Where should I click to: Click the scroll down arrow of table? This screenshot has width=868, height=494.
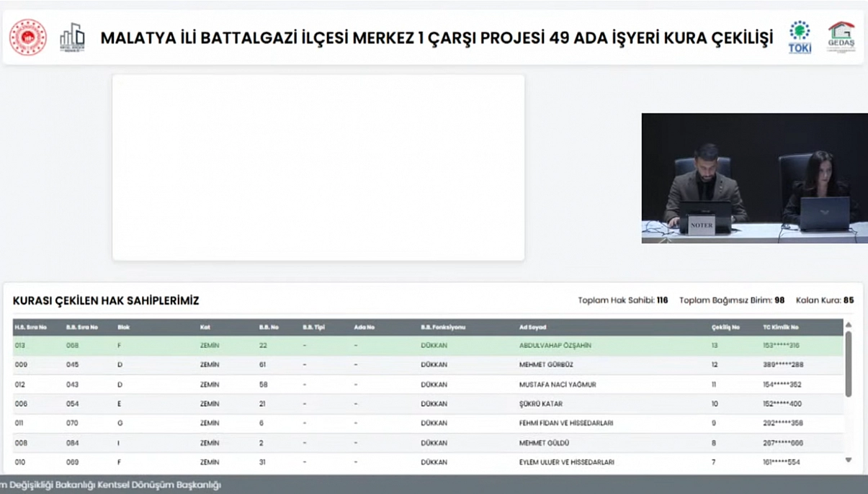pos(848,460)
